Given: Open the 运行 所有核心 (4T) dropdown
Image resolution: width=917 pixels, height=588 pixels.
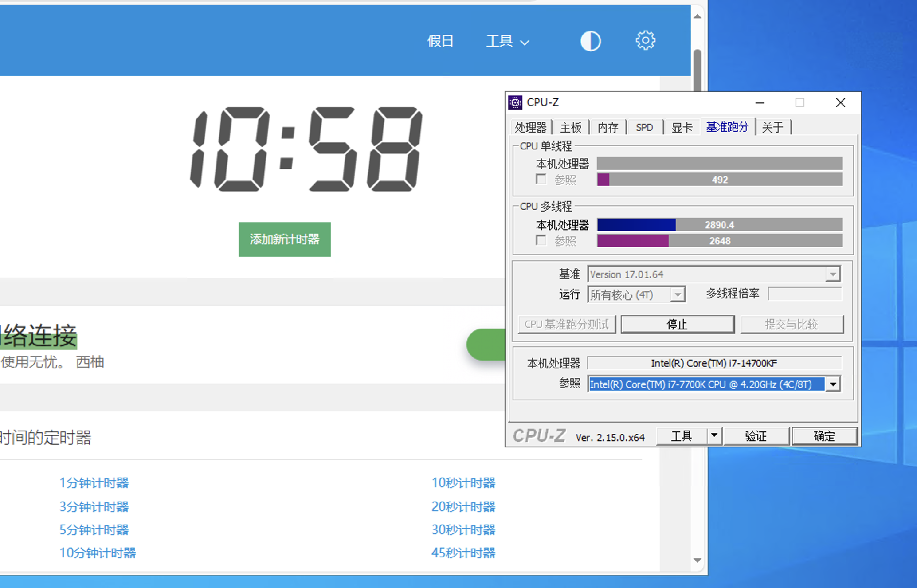Looking at the screenshot, I should click(x=678, y=295).
